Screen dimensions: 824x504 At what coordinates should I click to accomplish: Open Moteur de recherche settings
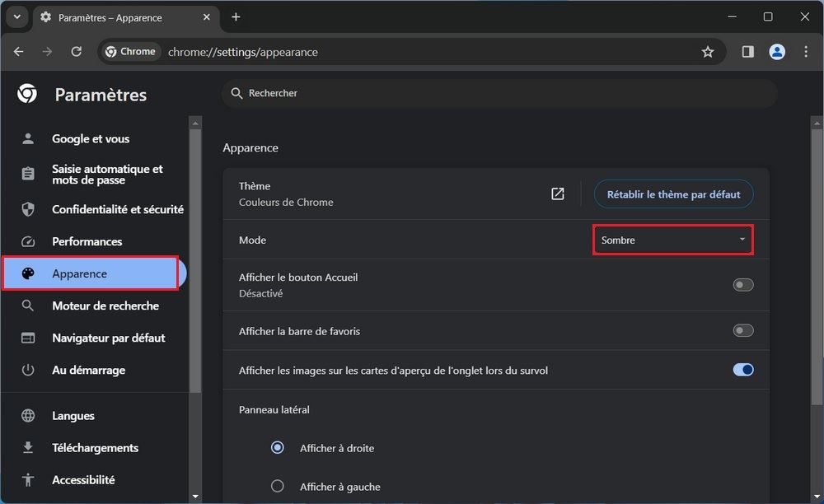point(105,306)
